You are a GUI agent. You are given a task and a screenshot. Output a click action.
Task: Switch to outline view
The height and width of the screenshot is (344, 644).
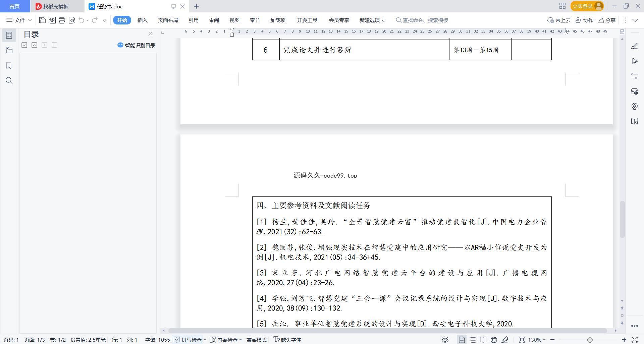473,340
